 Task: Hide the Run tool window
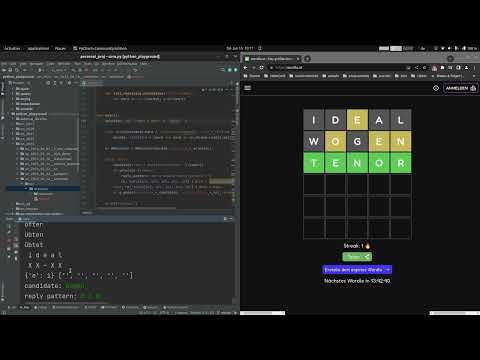[231, 219]
